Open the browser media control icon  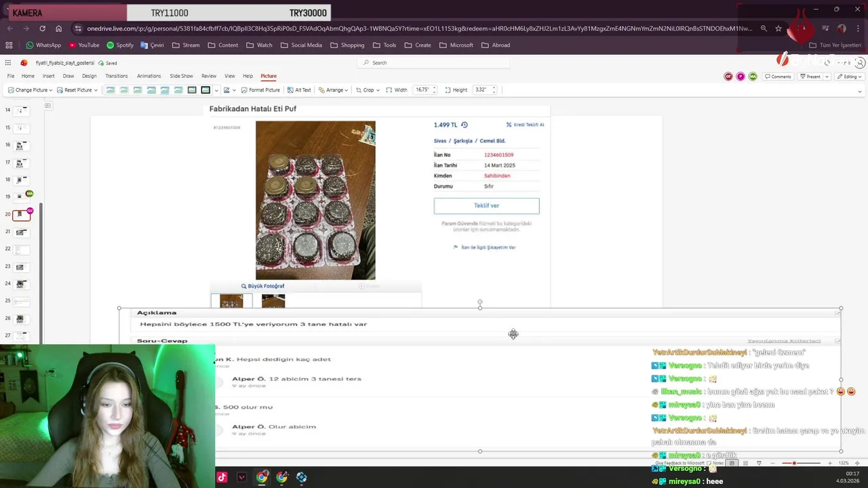tap(825, 28)
